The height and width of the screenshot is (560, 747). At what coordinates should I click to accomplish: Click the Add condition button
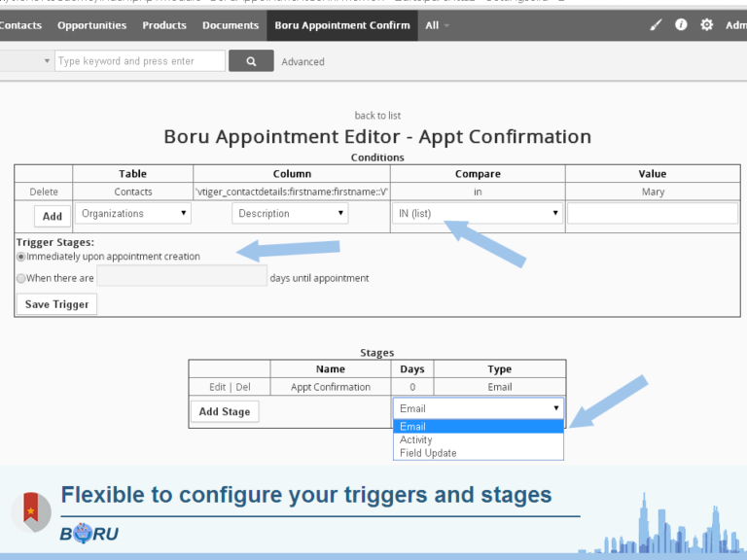coord(53,216)
